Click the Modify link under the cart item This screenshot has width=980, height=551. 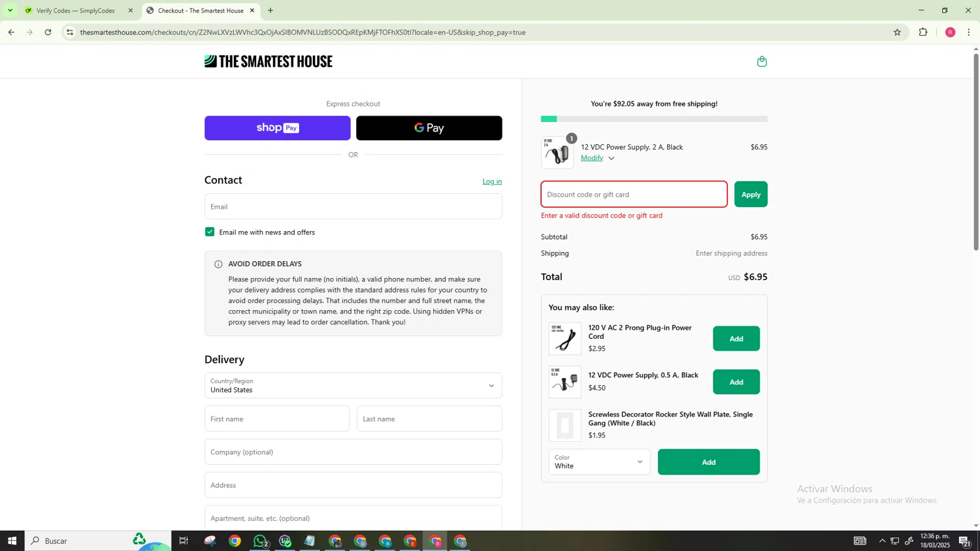pyautogui.click(x=592, y=158)
